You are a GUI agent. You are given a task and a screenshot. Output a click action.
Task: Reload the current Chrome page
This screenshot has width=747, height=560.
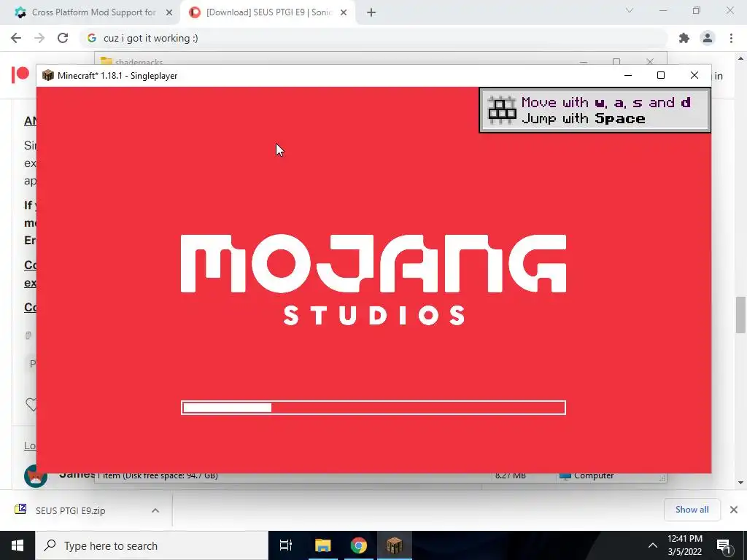coord(63,38)
